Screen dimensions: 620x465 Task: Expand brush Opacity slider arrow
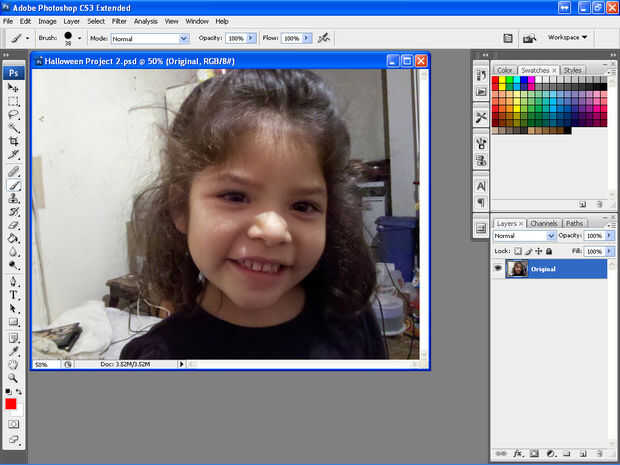pos(251,38)
